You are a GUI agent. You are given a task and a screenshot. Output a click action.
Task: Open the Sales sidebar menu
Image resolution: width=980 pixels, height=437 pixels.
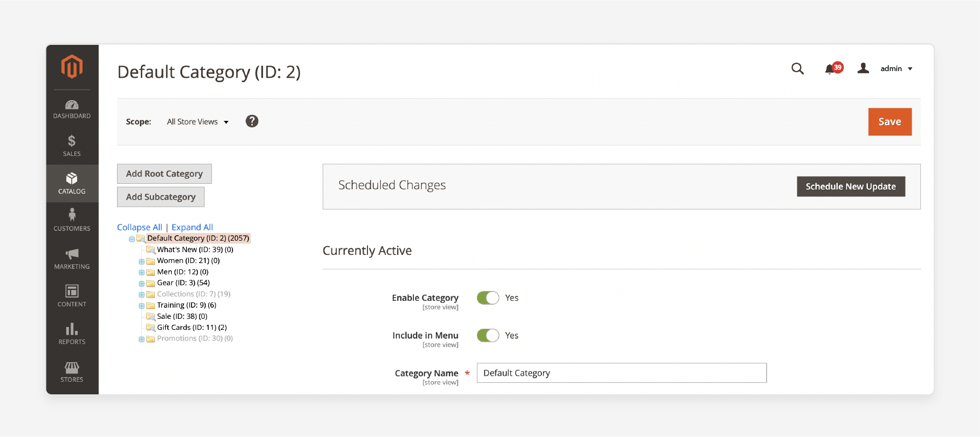point(72,146)
